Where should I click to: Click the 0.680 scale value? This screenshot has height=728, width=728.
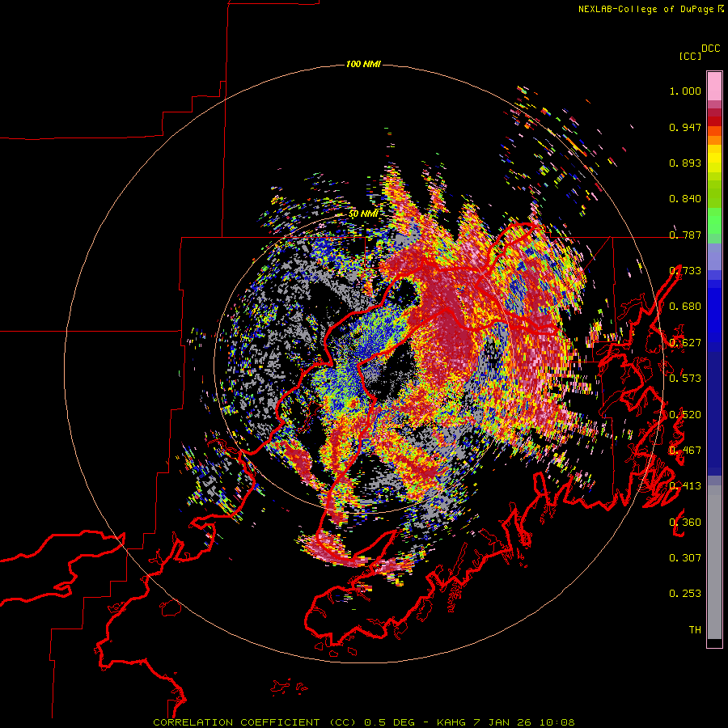tap(685, 307)
